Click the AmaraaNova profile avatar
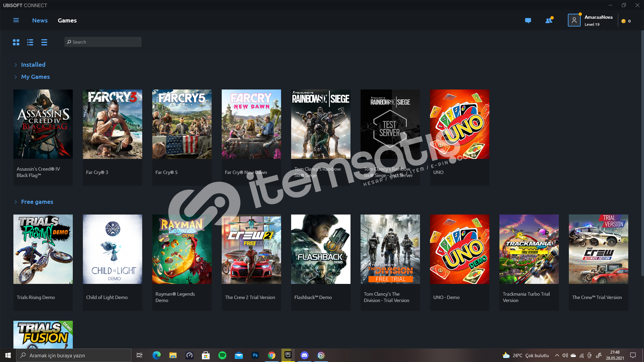644x362 pixels. (574, 20)
